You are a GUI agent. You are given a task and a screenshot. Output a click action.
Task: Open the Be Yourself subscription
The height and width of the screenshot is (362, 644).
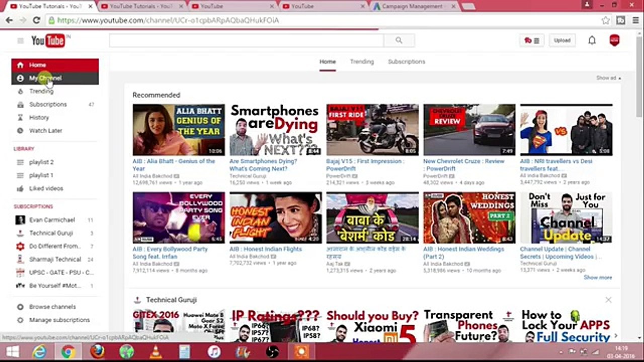(x=55, y=285)
